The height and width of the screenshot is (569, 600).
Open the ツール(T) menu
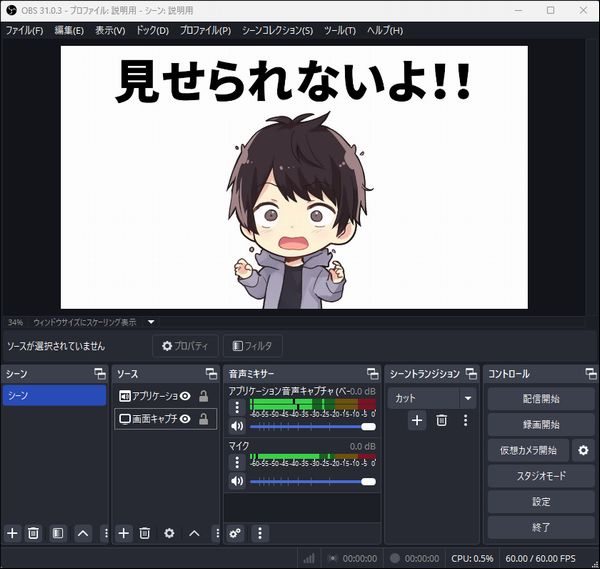(x=340, y=31)
